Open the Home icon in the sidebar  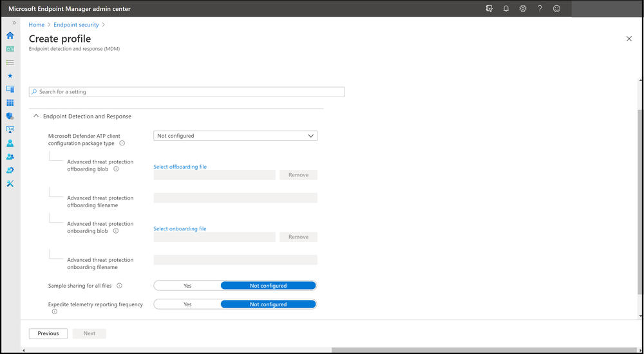10,36
